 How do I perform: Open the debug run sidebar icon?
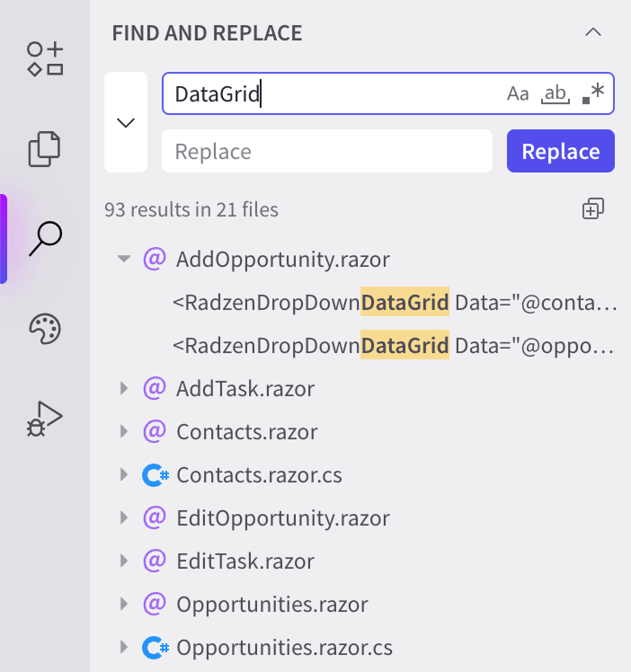point(45,419)
